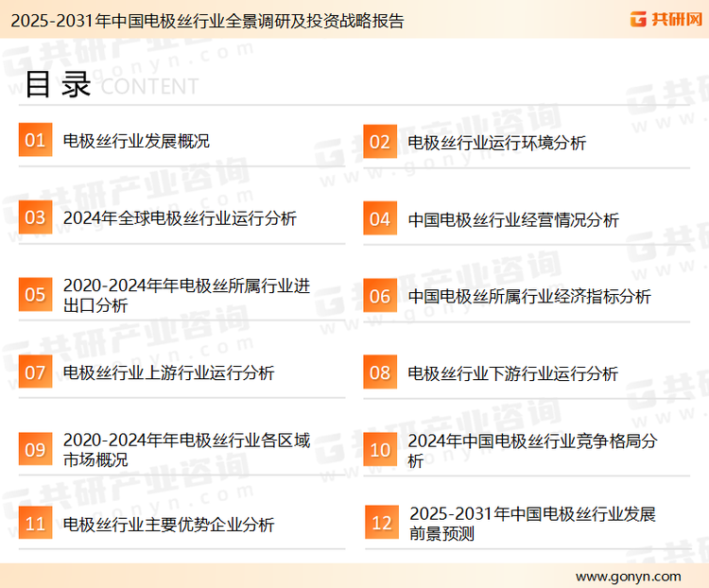Viewport: 709px width, 588px height.
Task: Click the gray CONTENT heading text
Action: tap(149, 86)
